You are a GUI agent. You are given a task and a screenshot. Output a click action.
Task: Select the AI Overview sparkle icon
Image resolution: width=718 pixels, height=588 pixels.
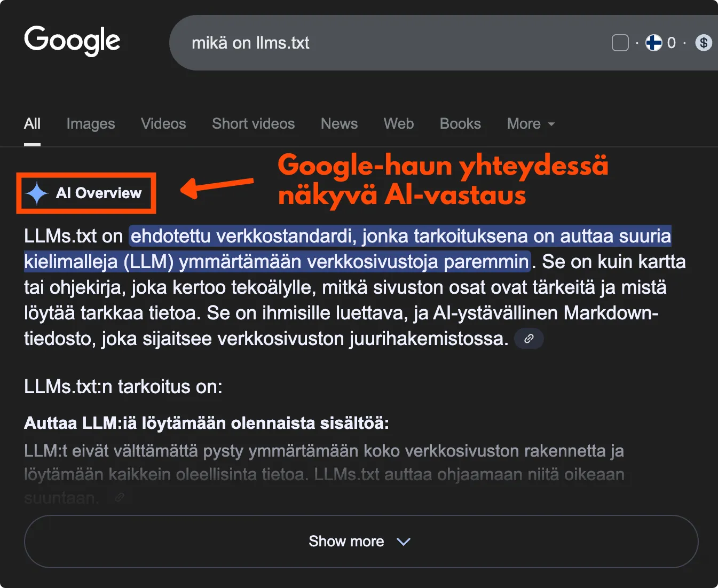click(x=37, y=193)
